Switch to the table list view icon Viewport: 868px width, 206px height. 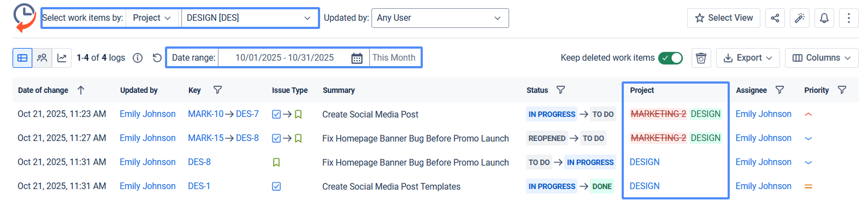[22, 57]
